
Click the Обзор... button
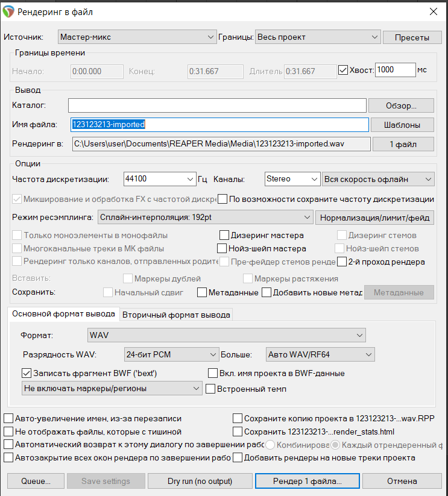tap(401, 105)
